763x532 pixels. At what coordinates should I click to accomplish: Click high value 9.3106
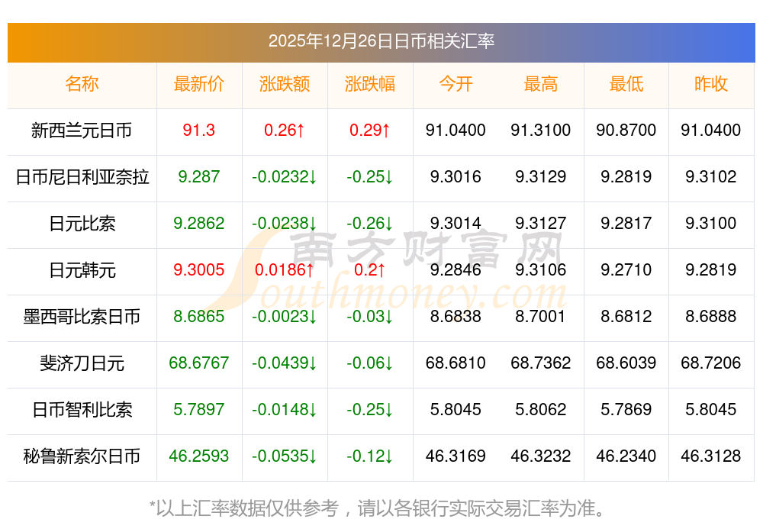point(541,269)
